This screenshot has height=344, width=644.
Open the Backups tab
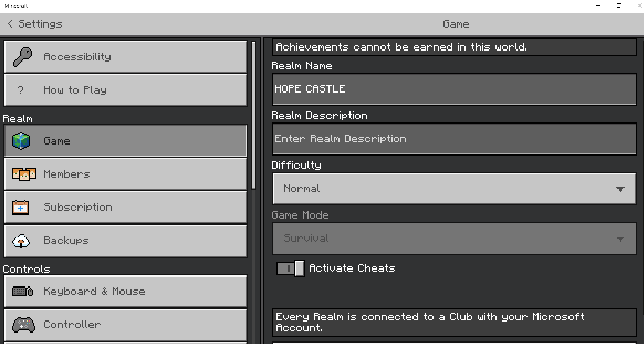[x=125, y=240]
